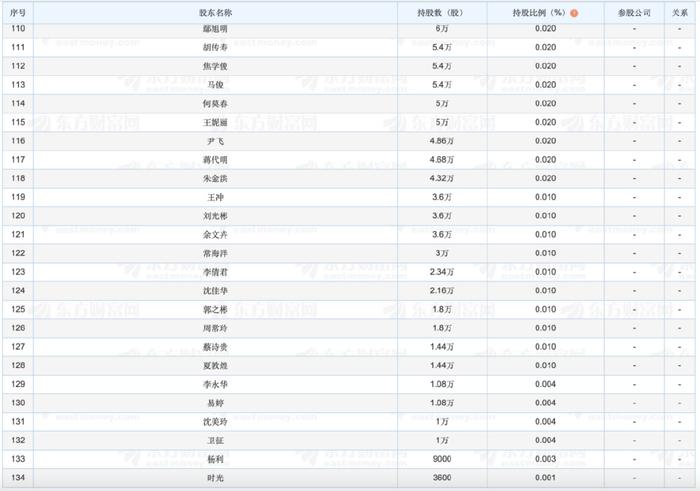This screenshot has height=491, width=700.
Task: Click the 序号 column header
Action: click(17, 13)
